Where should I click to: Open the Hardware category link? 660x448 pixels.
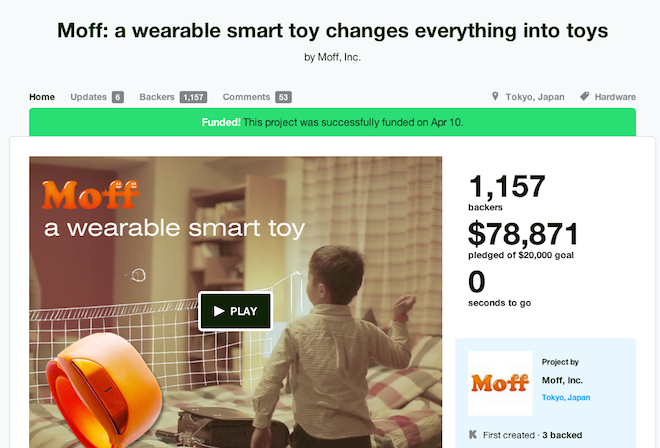[615, 97]
